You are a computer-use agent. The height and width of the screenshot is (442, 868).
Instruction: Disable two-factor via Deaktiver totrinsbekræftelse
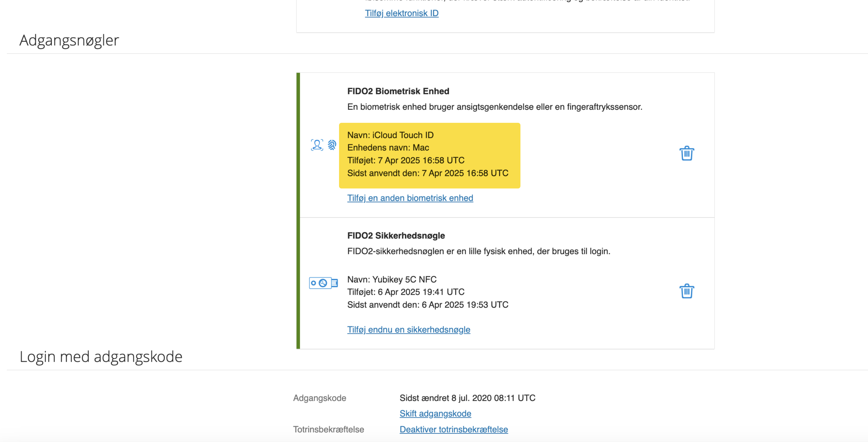tap(453, 429)
